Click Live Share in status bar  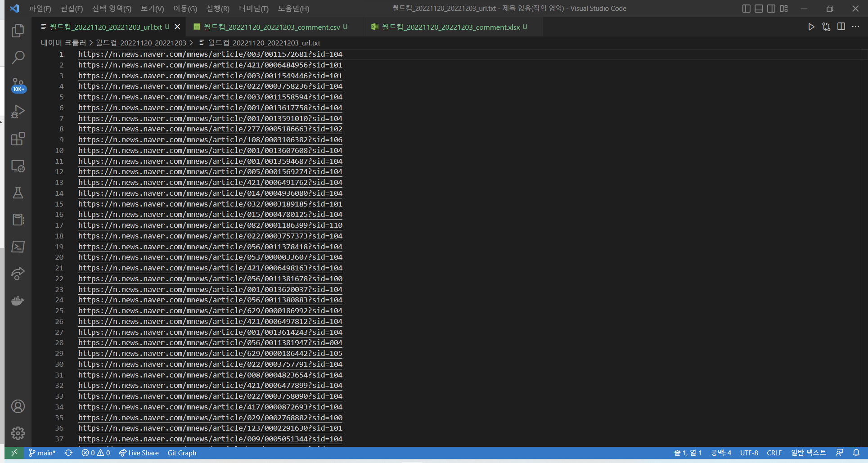pos(139,453)
